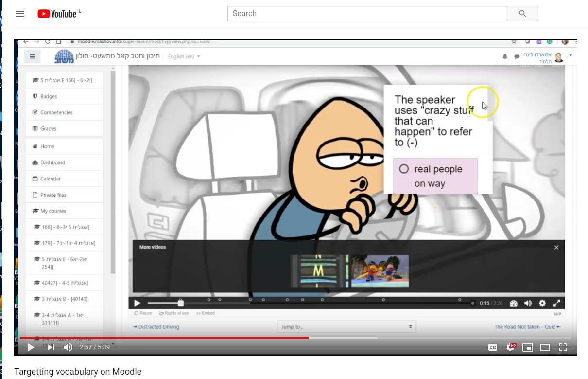588x379 pixels.
Task: Play the embedded H5P interactive video
Action: (x=138, y=303)
